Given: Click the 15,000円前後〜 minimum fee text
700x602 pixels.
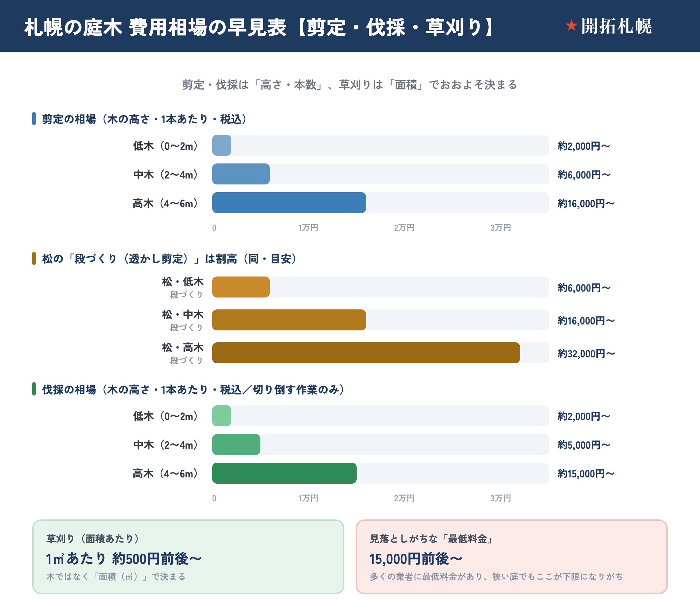Looking at the screenshot, I should coord(416,559).
